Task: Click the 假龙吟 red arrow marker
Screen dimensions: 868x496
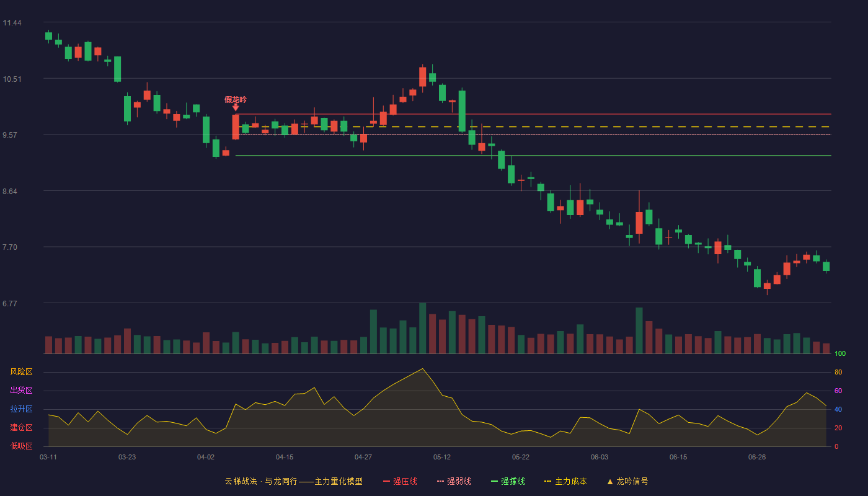Action: pos(236,108)
